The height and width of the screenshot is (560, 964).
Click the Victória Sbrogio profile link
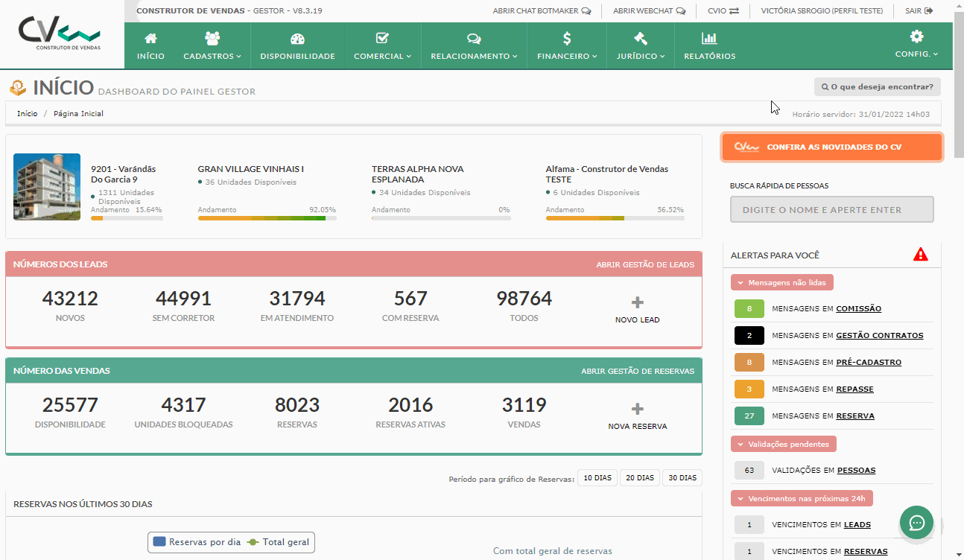(x=822, y=11)
